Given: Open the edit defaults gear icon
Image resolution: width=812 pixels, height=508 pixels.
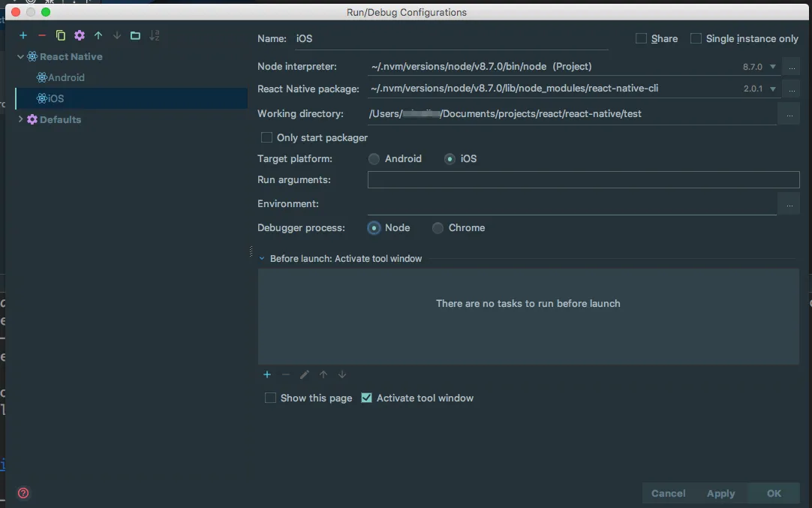Looking at the screenshot, I should 80,35.
